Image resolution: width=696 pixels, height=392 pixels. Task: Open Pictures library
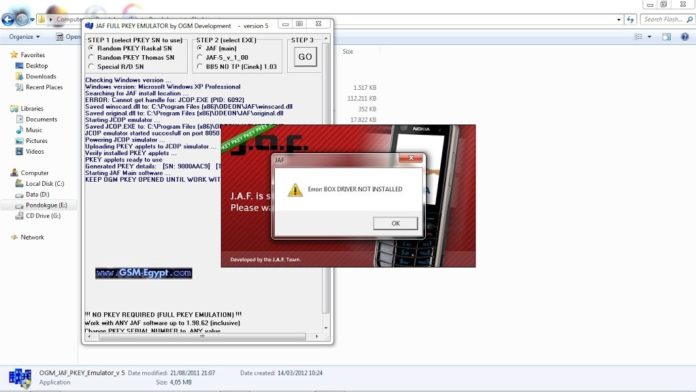36,141
